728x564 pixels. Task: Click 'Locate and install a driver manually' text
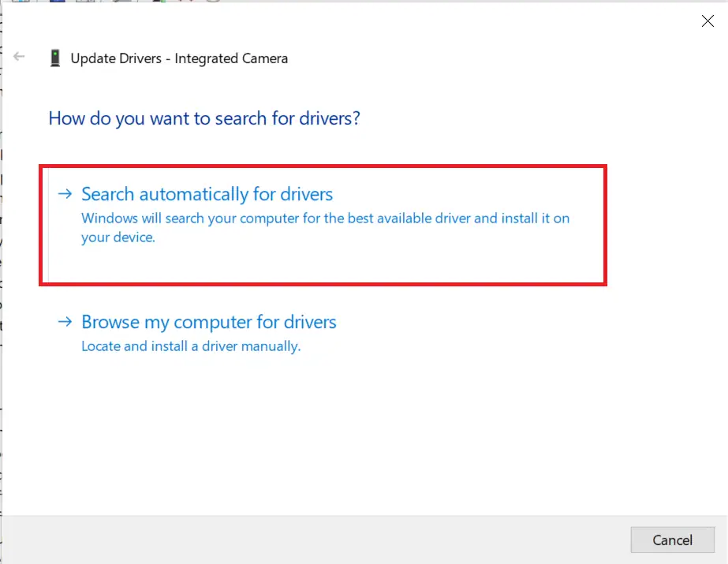tap(191, 346)
